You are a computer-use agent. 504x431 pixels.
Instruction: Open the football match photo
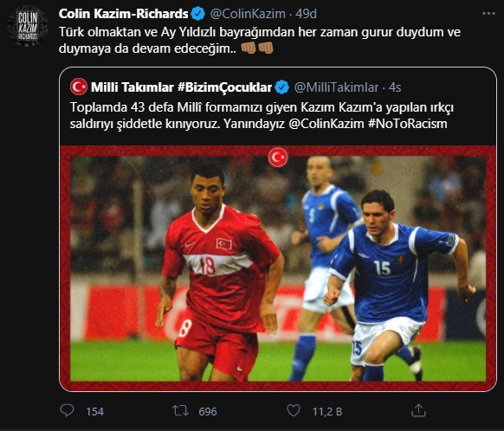(x=278, y=268)
